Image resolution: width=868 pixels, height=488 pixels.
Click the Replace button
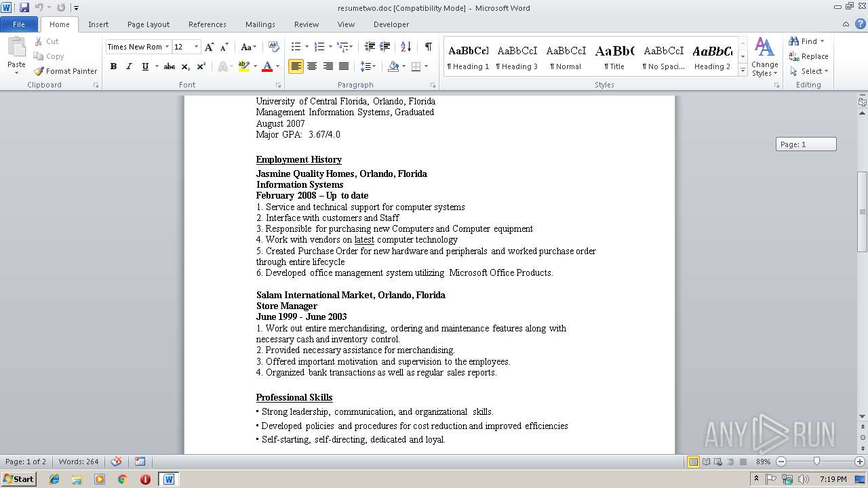pyautogui.click(x=808, y=56)
